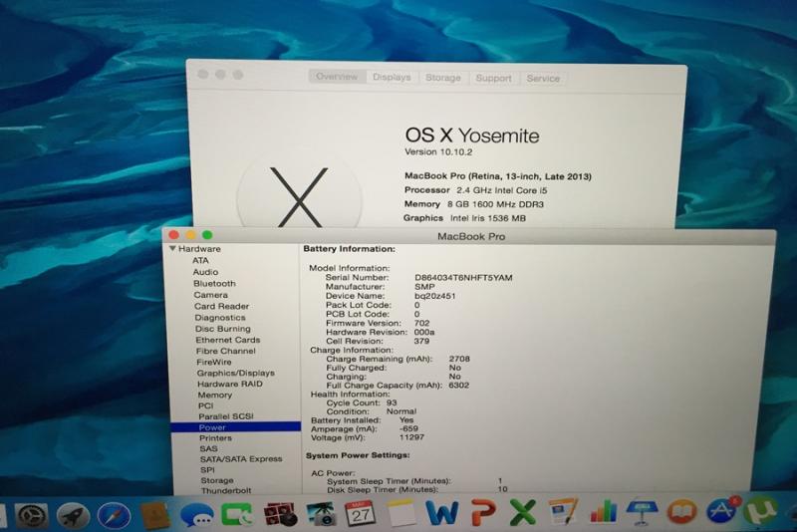Open uTorrent green icon in Dock
Viewport: 797px width, 532px height.
[761, 510]
